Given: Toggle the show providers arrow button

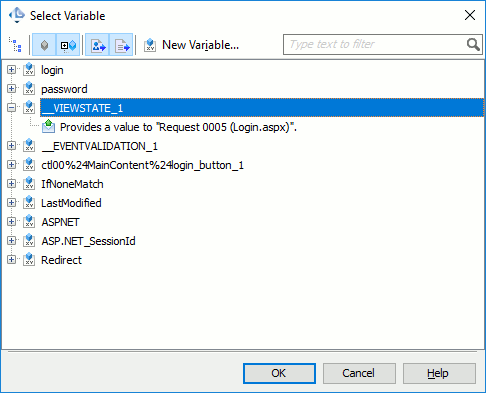Looking at the screenshot, I should coord(97,45).
